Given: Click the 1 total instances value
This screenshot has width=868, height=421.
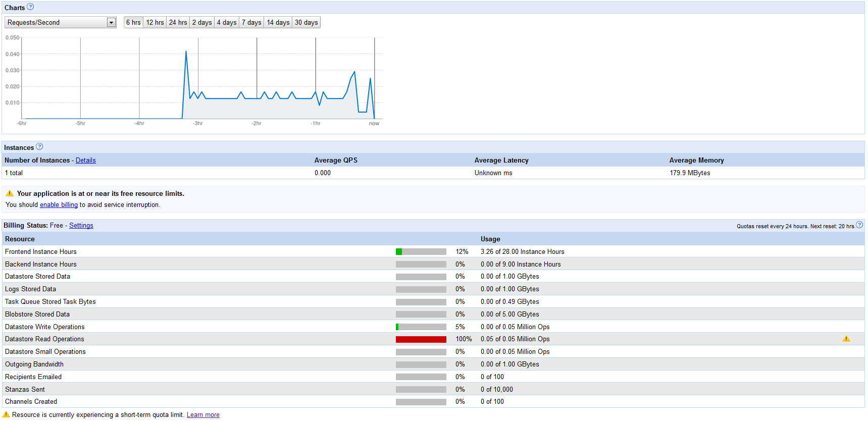Looking at the screenshot, I should [x=14, y=173].
